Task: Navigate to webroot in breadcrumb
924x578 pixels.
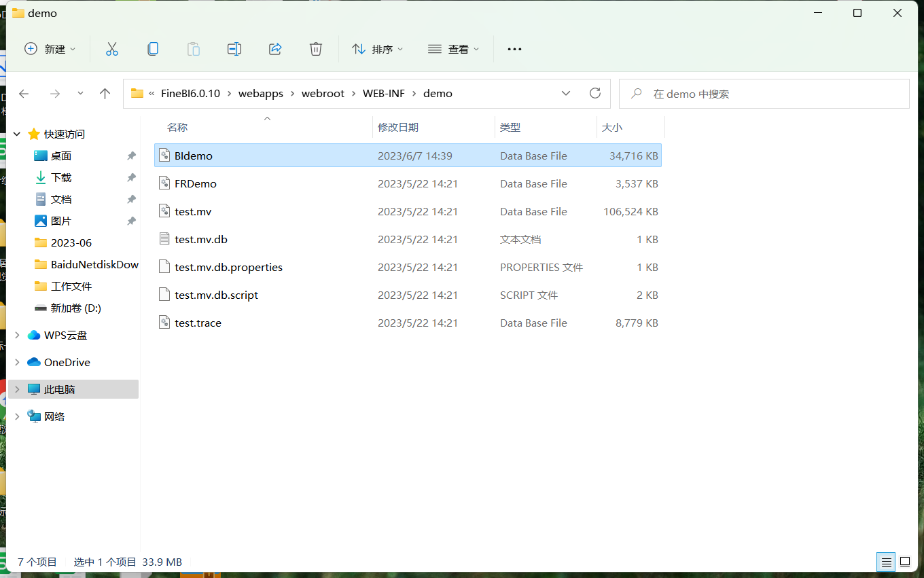Action: click(323, 94)
